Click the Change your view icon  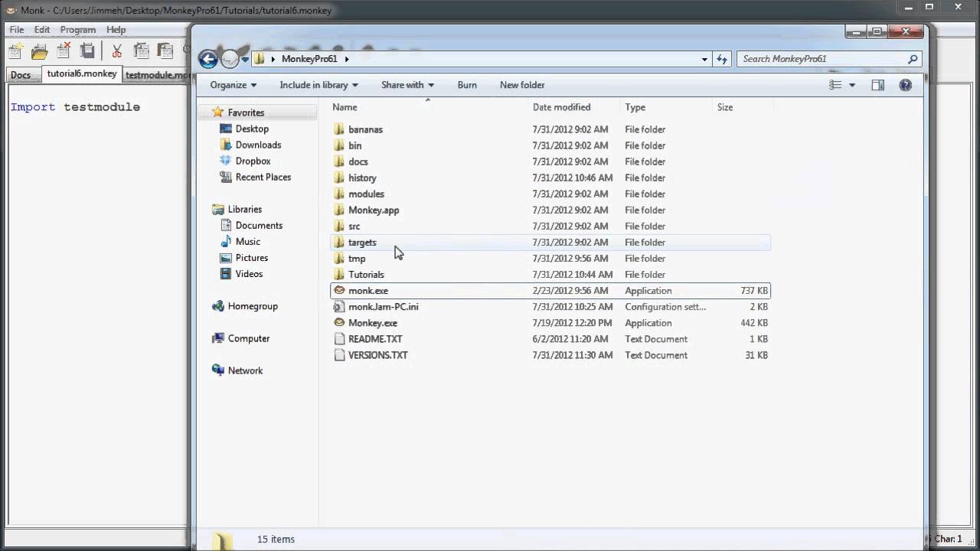835,85
